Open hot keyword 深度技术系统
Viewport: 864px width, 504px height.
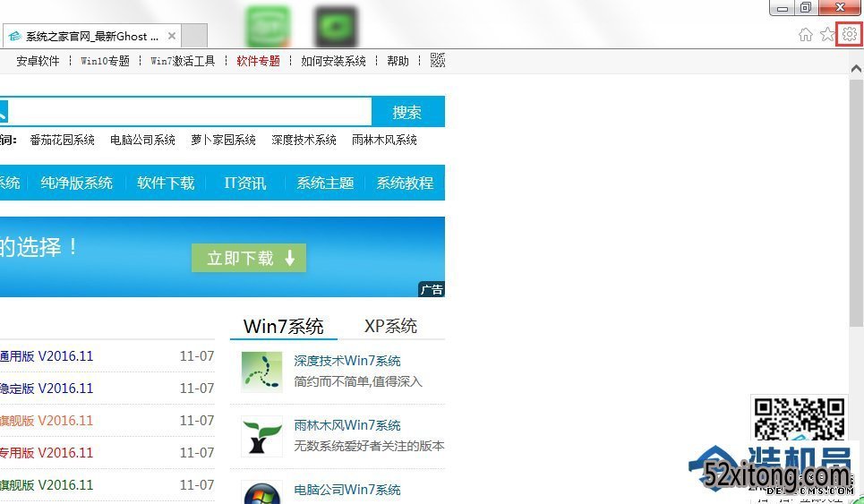(304, 140)
